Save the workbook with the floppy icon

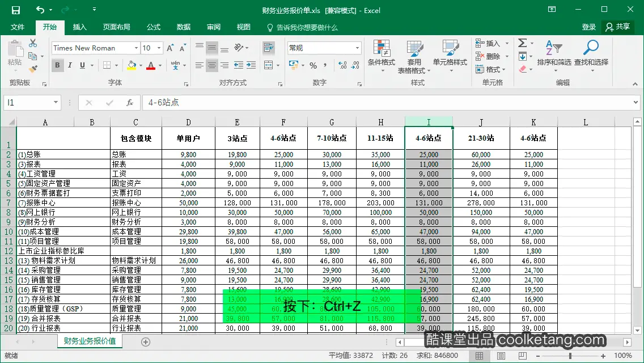point(16,10)
